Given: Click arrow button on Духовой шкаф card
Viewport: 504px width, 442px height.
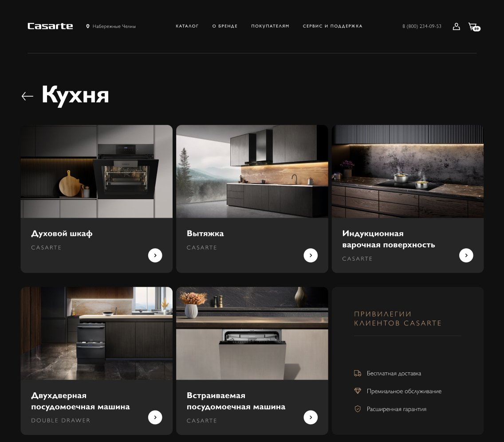Looking at the screenshot, I should [x=155, y=255].
